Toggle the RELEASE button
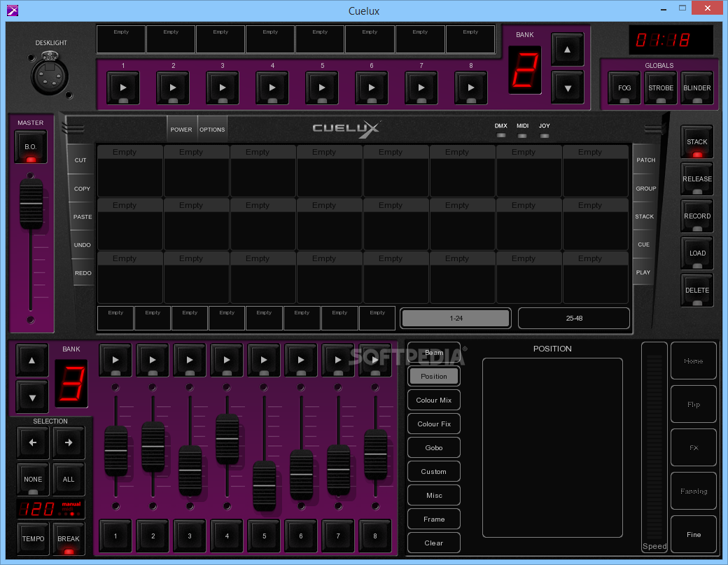Image resolution: width=728 pixels, height=565 pixels. (697, 179)
